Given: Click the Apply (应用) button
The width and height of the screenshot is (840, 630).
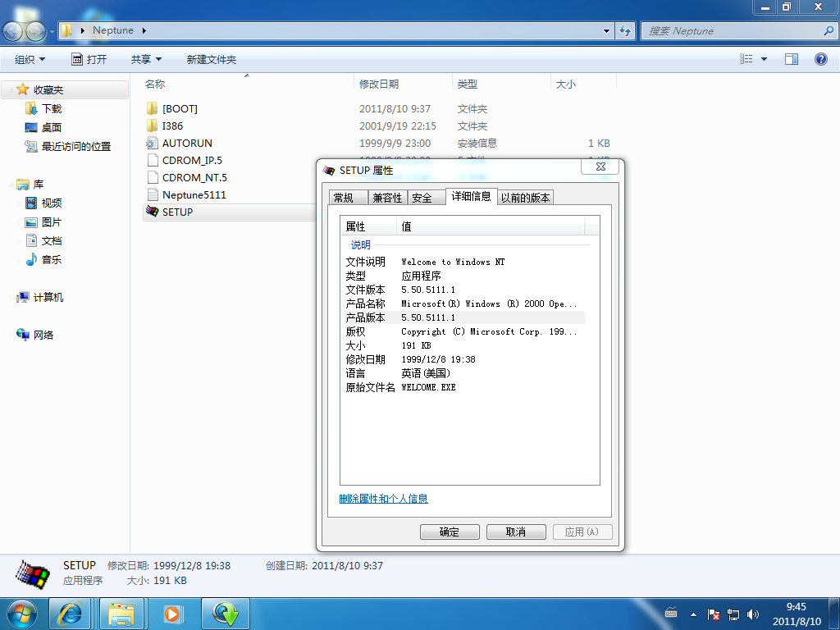Looking at the screenshot, I should pos(582,532).
